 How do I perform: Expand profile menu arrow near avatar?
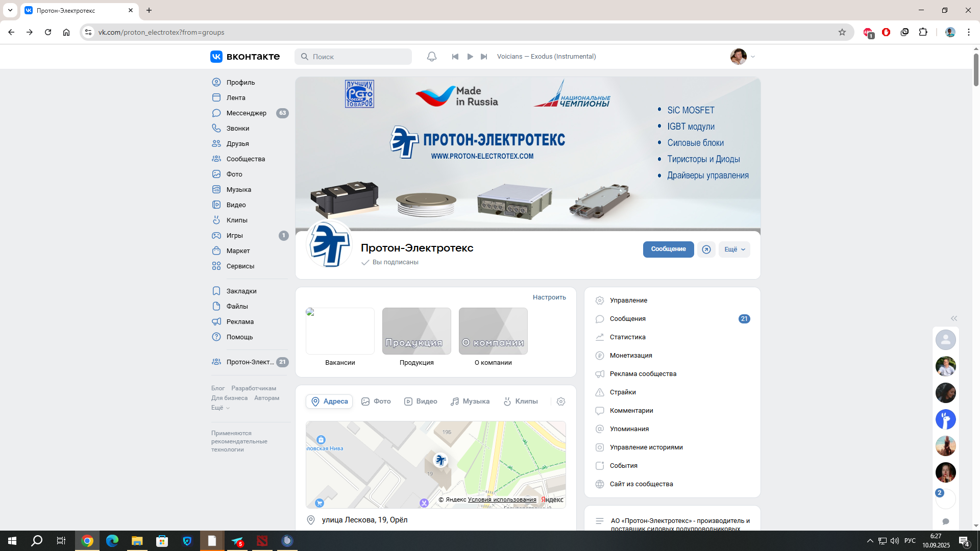[753, 57]
